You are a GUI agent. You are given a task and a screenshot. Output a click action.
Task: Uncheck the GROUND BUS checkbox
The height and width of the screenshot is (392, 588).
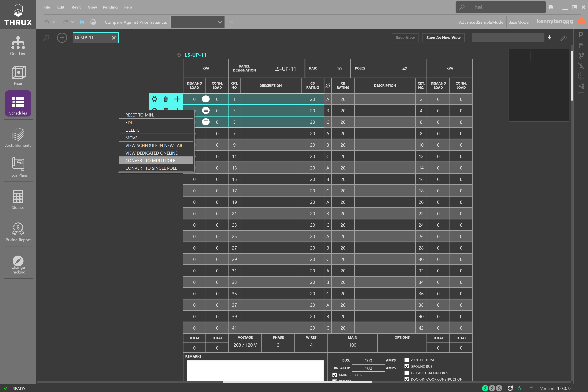pyautogui.click(x=407, y=366)
